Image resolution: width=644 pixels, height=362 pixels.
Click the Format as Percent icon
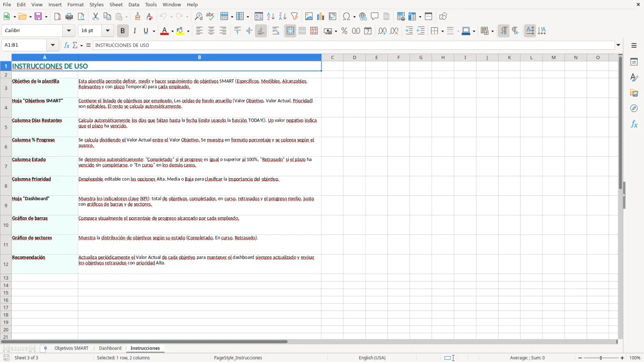tap(345, 31)
